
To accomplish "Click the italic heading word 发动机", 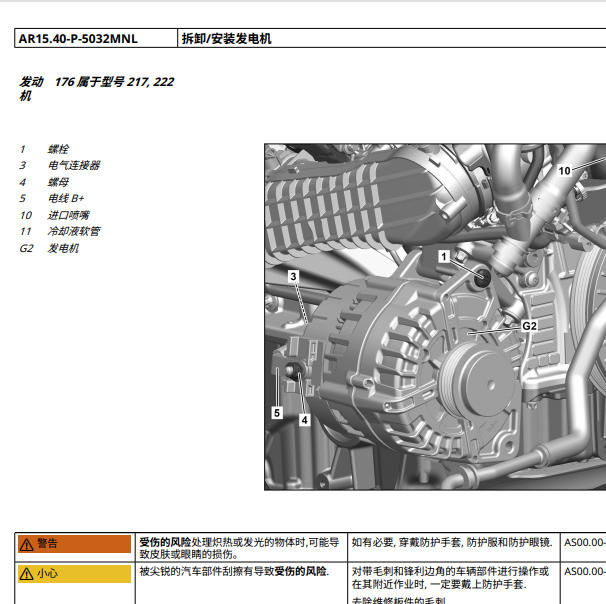I will pyautogui.click(x=31, y=88).
